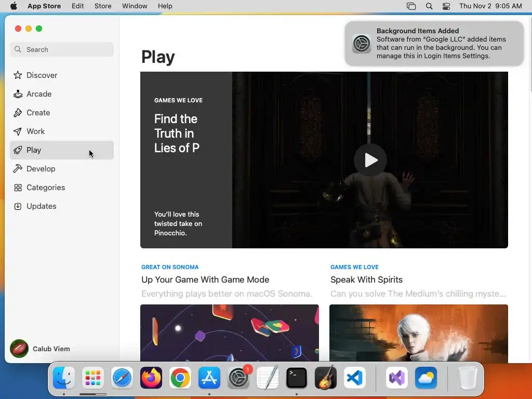Launch Firefox from the Dock
The height and width of the screenshot is (399, 532).
tap(151, 378)
